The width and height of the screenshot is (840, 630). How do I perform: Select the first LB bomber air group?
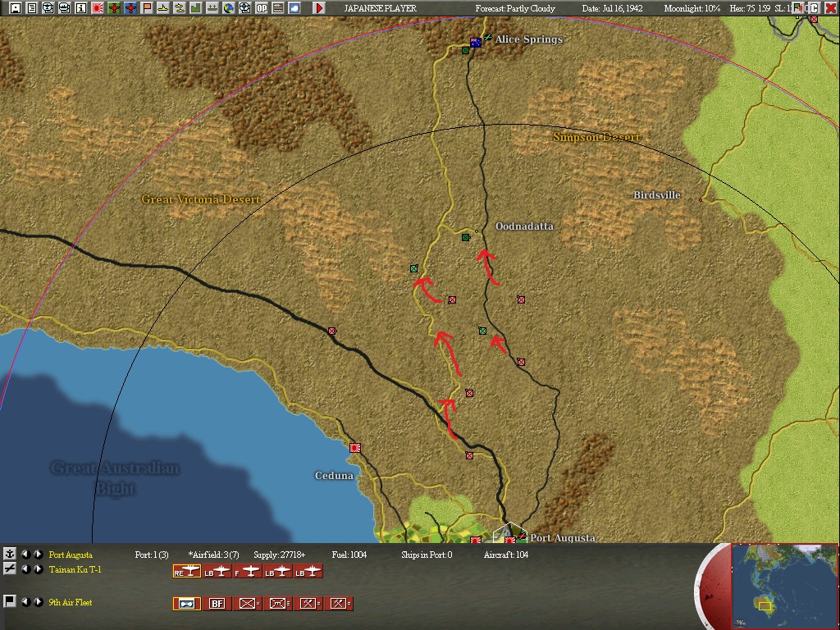coord(217,572)
